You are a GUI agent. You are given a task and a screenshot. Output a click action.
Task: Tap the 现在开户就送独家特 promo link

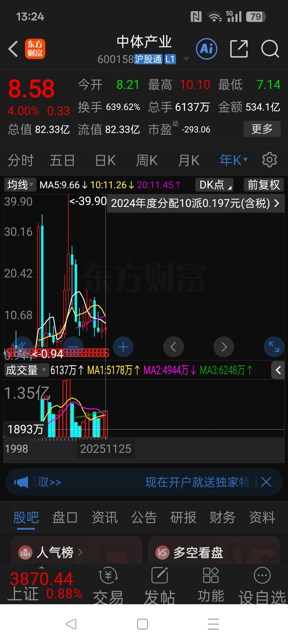tap(197, 482)
